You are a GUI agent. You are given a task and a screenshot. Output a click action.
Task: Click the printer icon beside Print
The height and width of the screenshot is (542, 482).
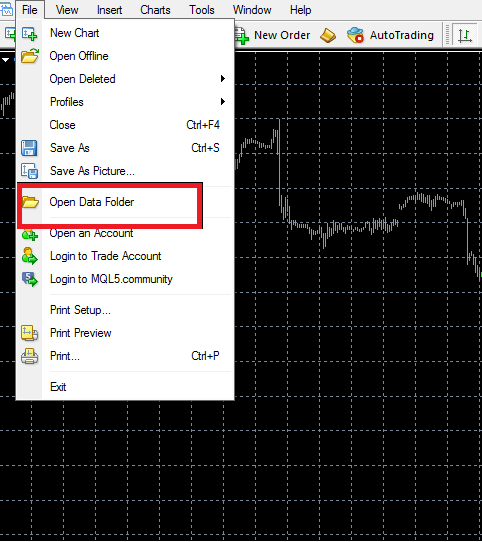tap(29, 356)
